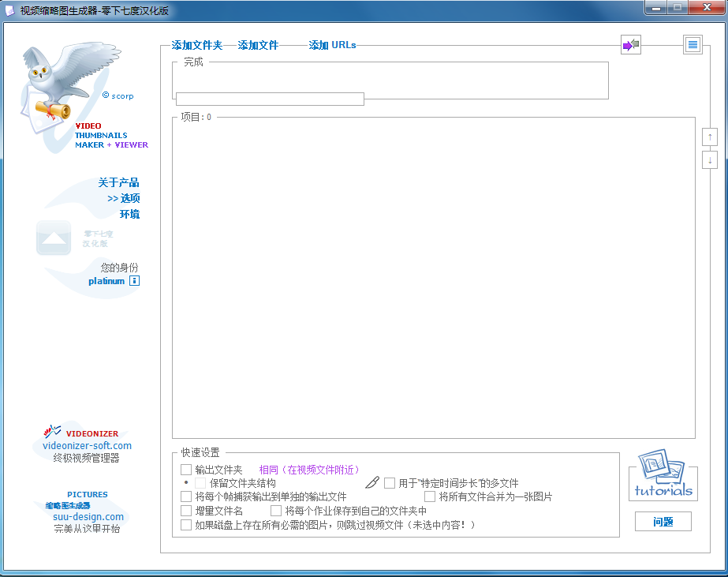Click the progress bar under 完成
728x577 pixels.
click(270, 99)
